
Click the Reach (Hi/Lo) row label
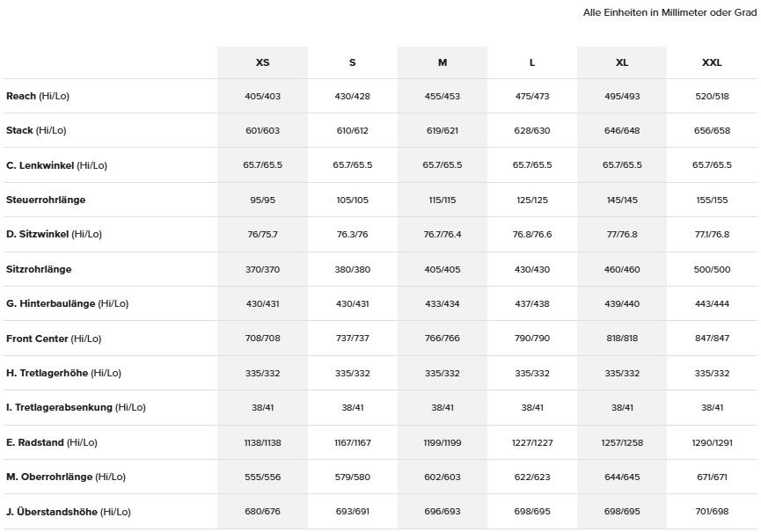click(x=37, y=96)
